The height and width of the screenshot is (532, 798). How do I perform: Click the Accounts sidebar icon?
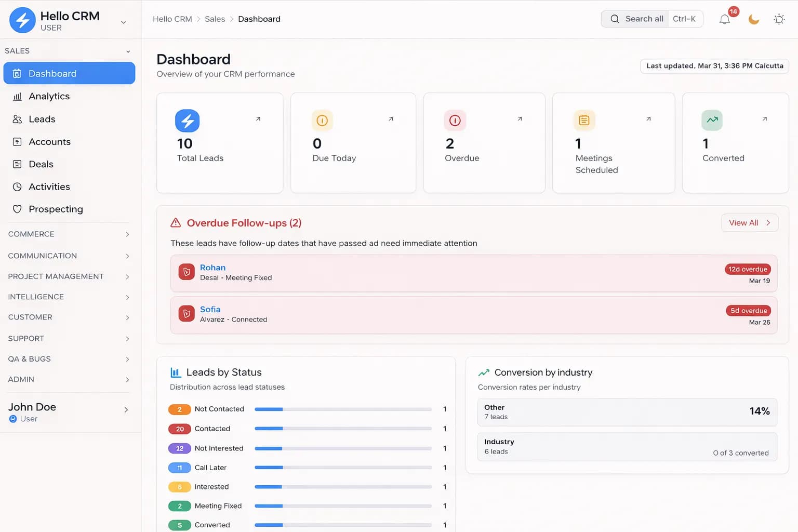(18, 141)
